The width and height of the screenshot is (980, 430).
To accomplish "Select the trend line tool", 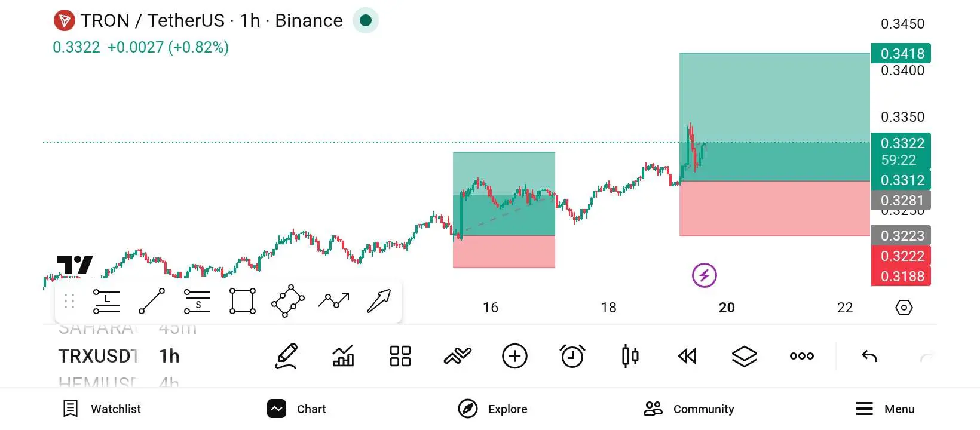I will 152,301.
